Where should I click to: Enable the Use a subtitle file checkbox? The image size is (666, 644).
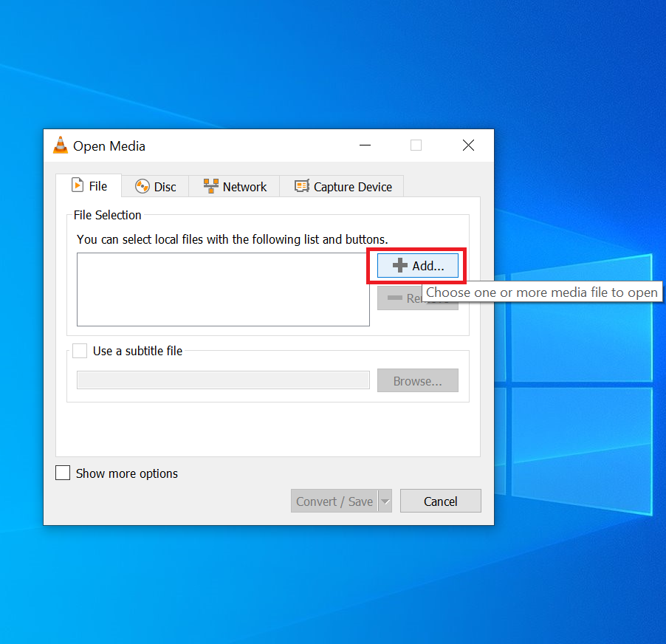[x=80, y=351]
